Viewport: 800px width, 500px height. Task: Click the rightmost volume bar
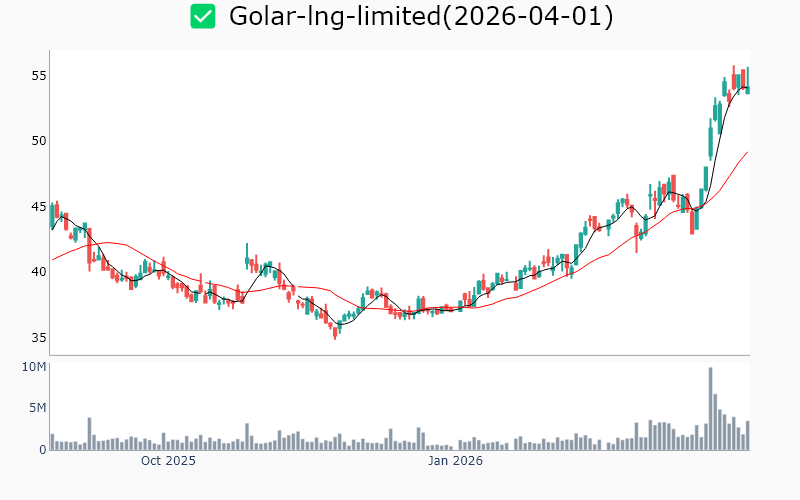click(x=747, y=435)
